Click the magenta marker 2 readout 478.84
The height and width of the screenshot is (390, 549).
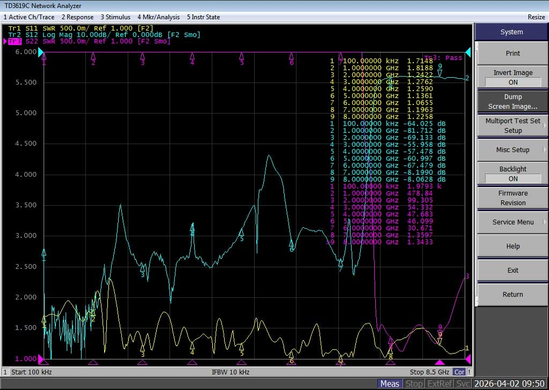click(420, 193)
